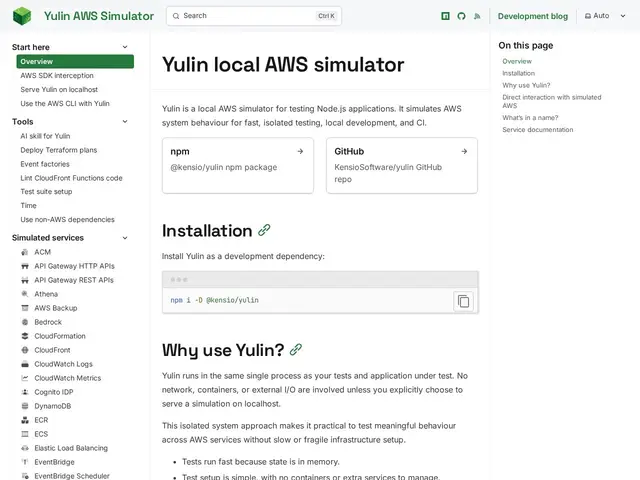
Task: Click the Yulin AWS Simulator site title
Action: coord(99,16)
